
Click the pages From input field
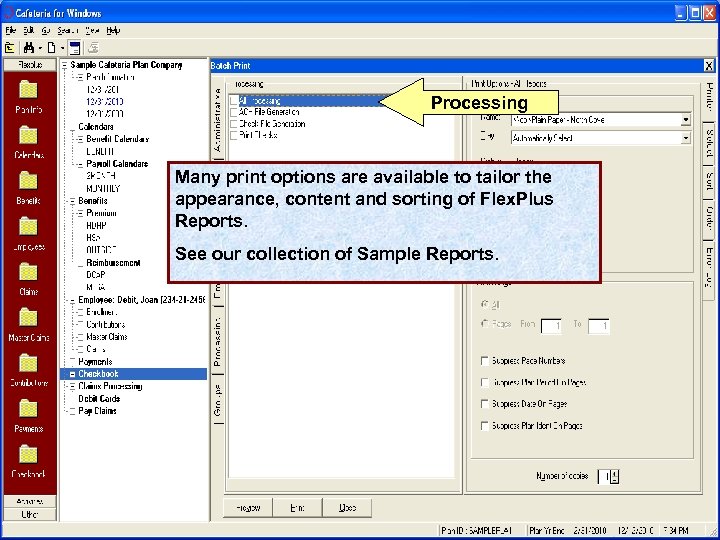click(x=551, y=326)
